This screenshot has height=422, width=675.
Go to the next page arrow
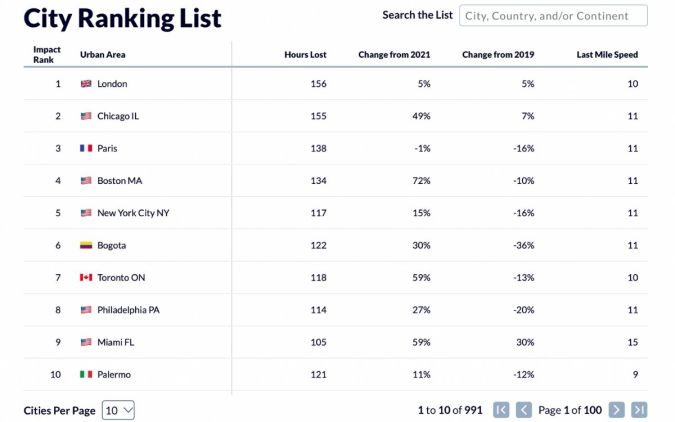pyautogui.click(x=617, y=410)
